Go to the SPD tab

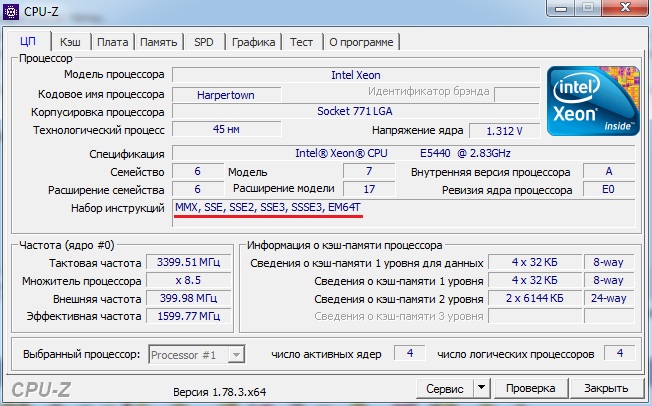204,42
